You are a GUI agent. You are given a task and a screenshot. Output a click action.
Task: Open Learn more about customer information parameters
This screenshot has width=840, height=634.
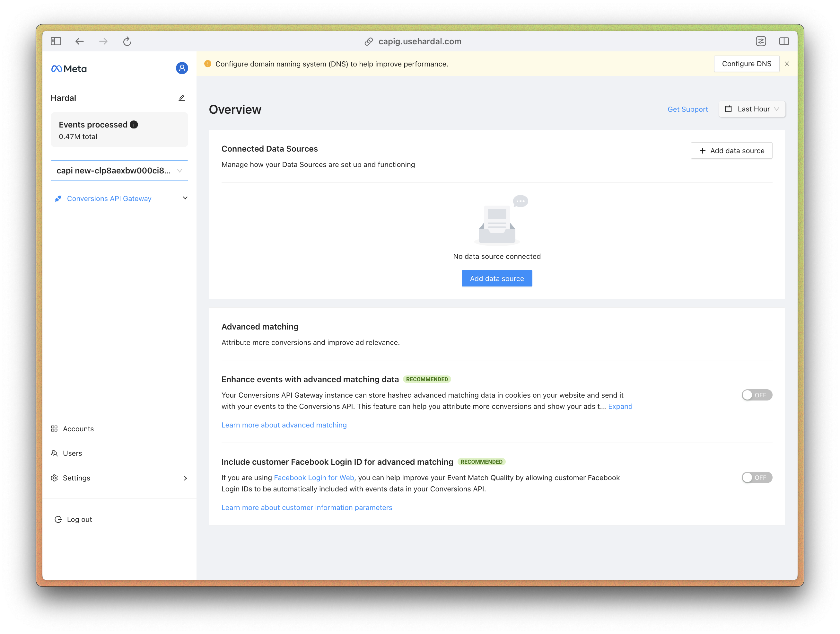tap(307, 507)
